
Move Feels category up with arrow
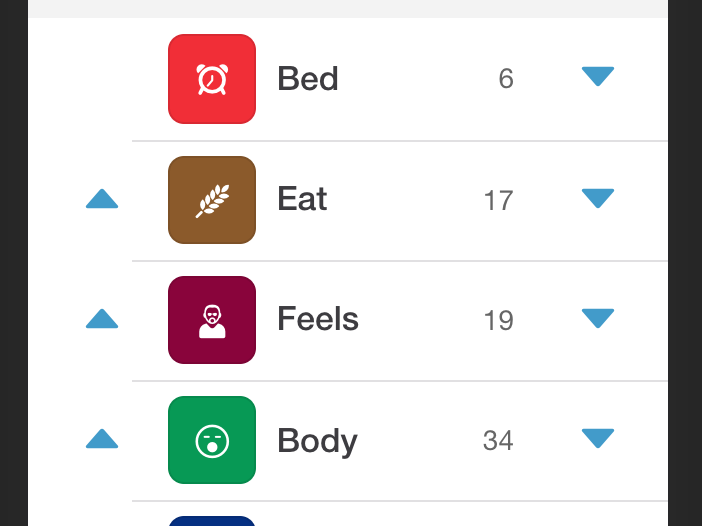tap(102, 319)
